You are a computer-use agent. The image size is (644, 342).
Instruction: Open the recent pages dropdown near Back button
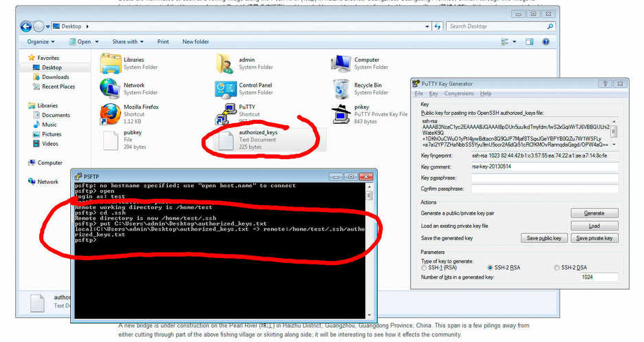[x=47, y=27]
